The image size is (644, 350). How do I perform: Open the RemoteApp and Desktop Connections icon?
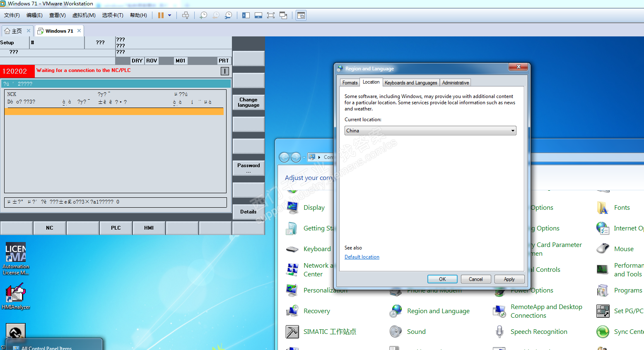[x=499, y=311]
